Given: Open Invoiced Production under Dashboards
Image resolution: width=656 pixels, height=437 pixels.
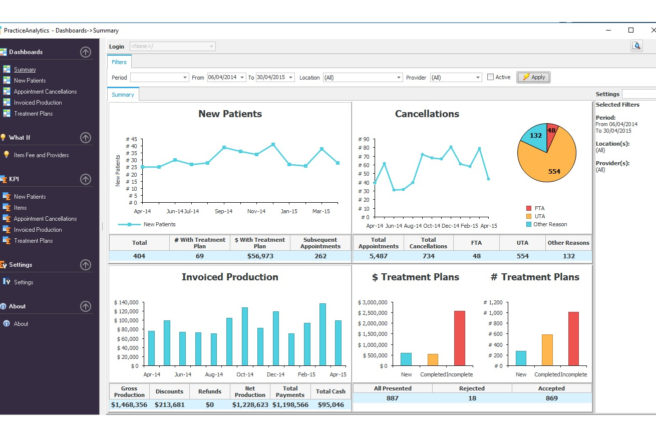Looking at the screenshot, I should tap(38, 102).
